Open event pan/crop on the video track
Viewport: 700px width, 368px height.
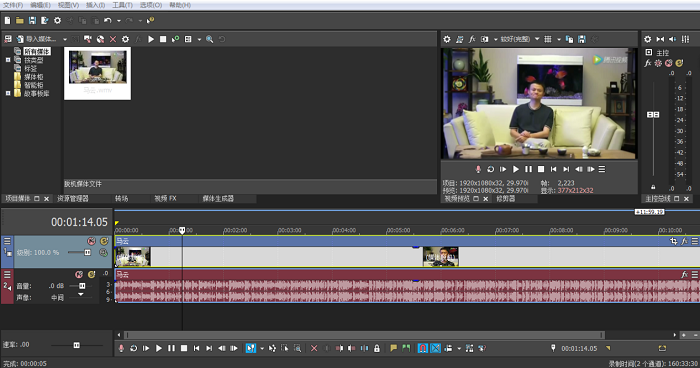pyautogui.click(x=674, y=241)
